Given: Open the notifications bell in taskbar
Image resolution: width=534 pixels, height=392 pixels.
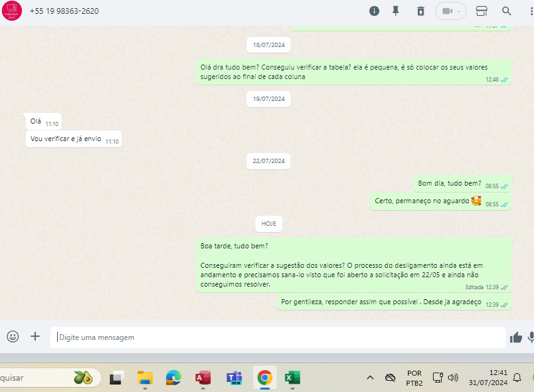Looking at the screenshot, I should pyautogui.click(x=517, y=378).
